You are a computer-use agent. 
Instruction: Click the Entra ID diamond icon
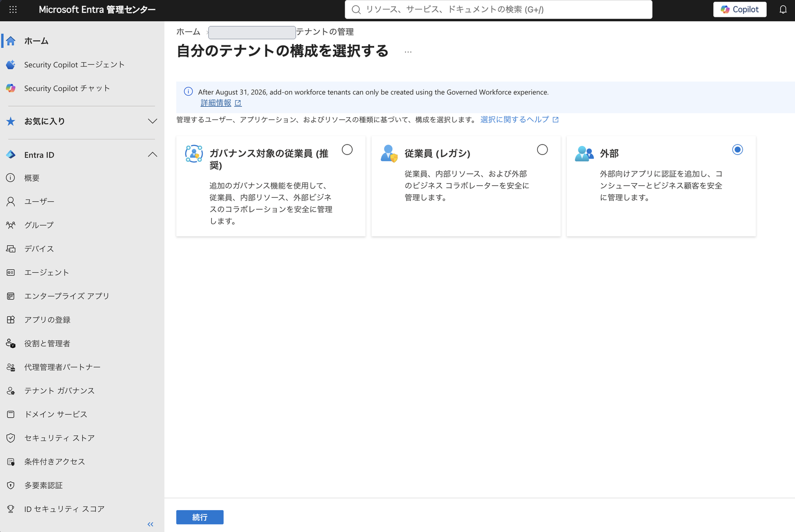(10, 154)
